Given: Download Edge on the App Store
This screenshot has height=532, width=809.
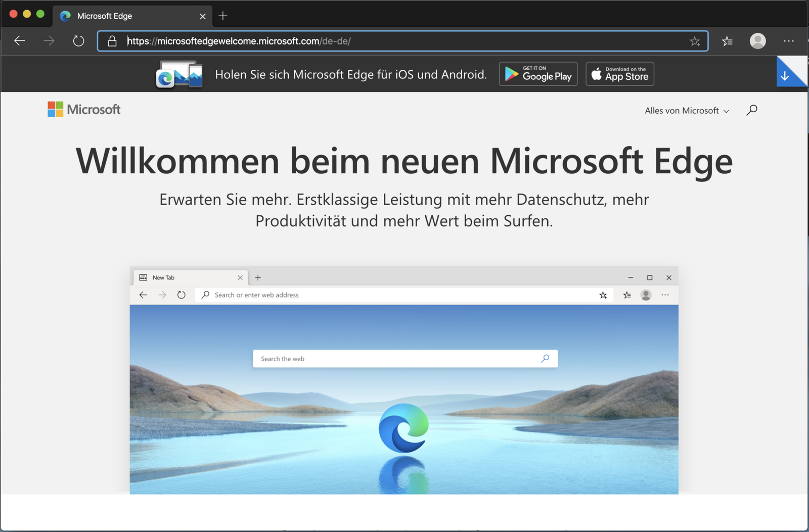Looking at the screenshot, I should pyautogui.click(x=620, y=74).
